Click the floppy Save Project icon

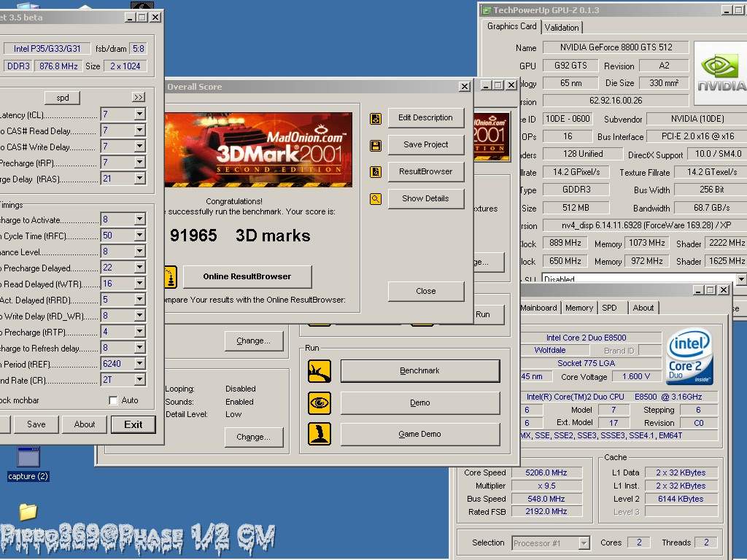(x=376, y=146)
